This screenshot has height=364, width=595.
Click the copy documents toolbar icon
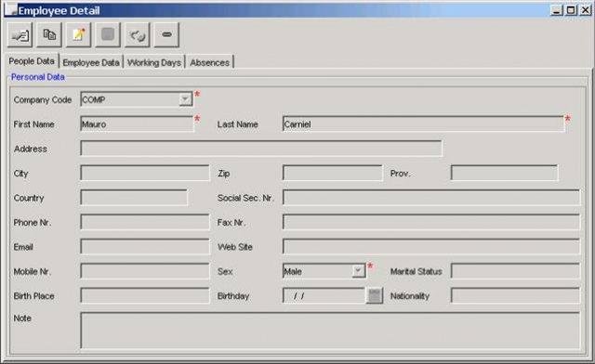[49, 35]
